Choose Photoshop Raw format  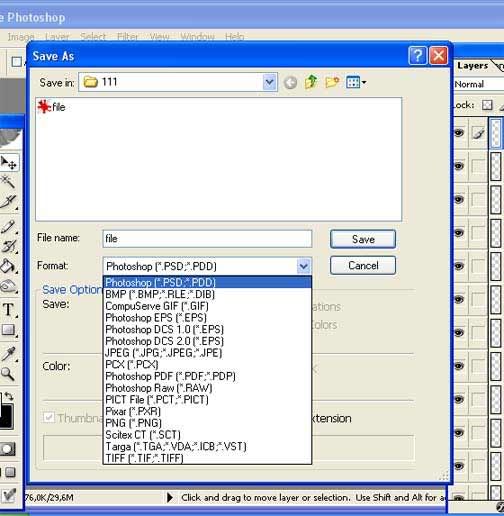pos(207,388)
